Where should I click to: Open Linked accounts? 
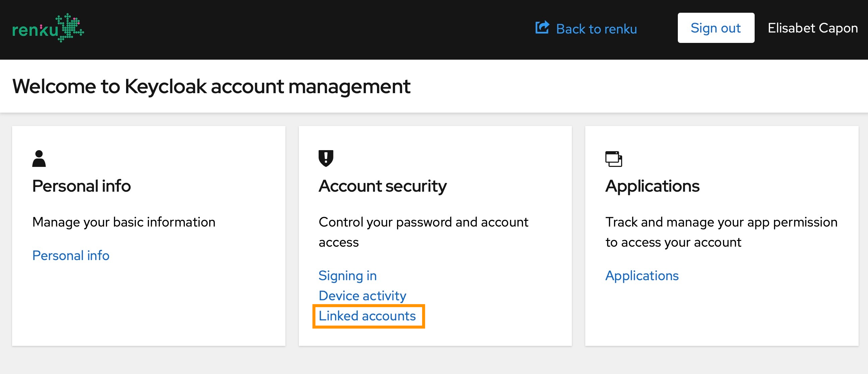[367, 316]
